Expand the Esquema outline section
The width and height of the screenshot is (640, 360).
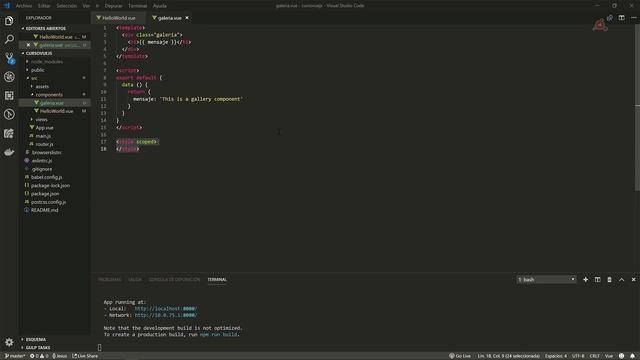tap(36, 339)
